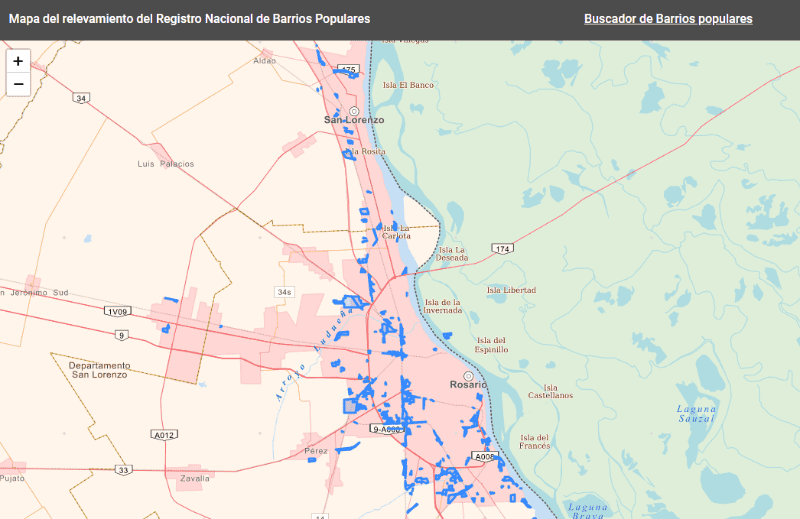Click the Laguna Sauzal label
Image resolution: width=800 pixels, height=519 pixels.
point(696,413)
